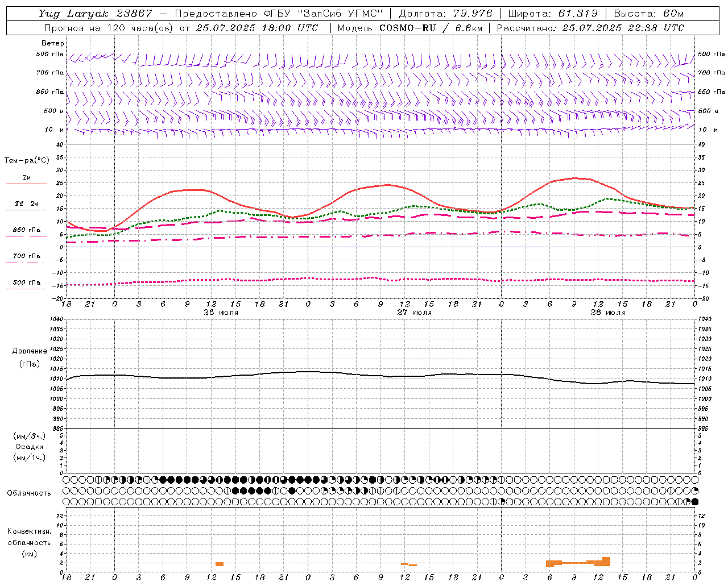728x582 pixels.
Task: Click the tallest orange convective bar on 28 июля
Action: (x=606, y=562)
